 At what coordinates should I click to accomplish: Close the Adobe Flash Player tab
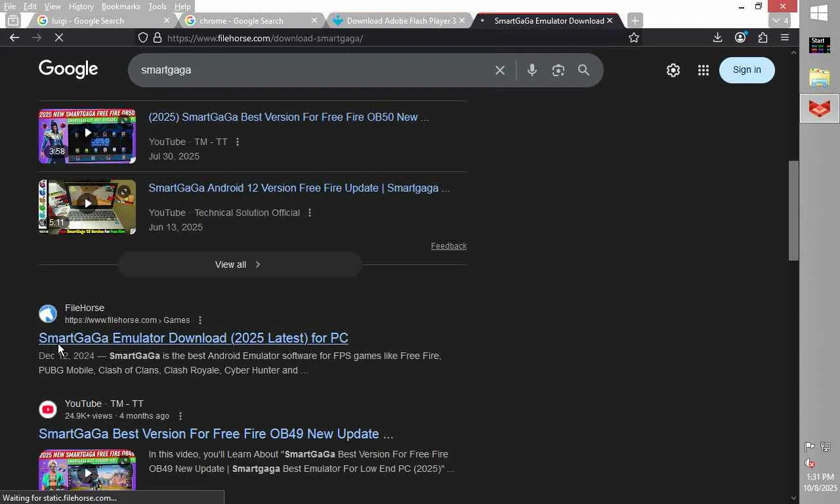pos(461,20)
